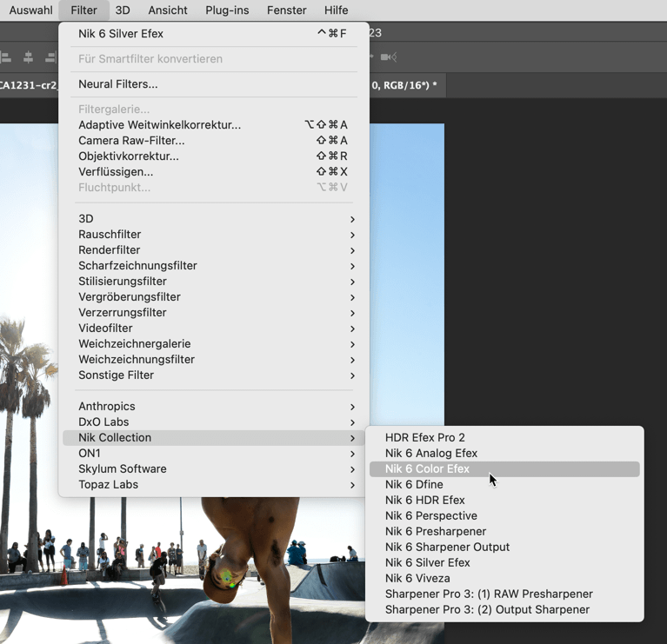Open Sharpener Pro 3 Output Sharpener
The width and height of the screenshot is (667, 644).
coord(504,610)
